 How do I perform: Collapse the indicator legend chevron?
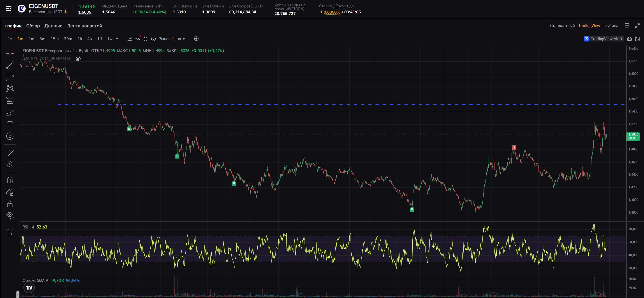pyautogui.click(x=27, y=67)
